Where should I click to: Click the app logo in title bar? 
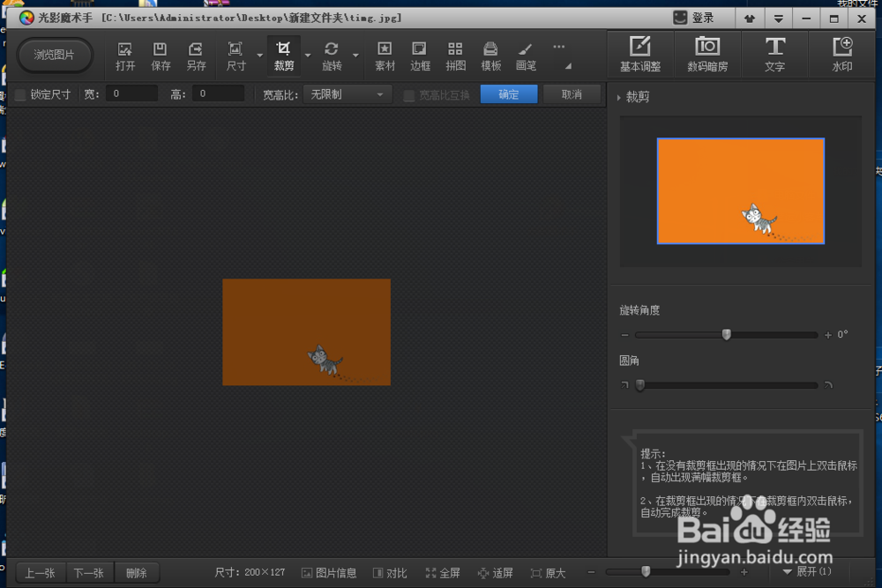[26, 18]
